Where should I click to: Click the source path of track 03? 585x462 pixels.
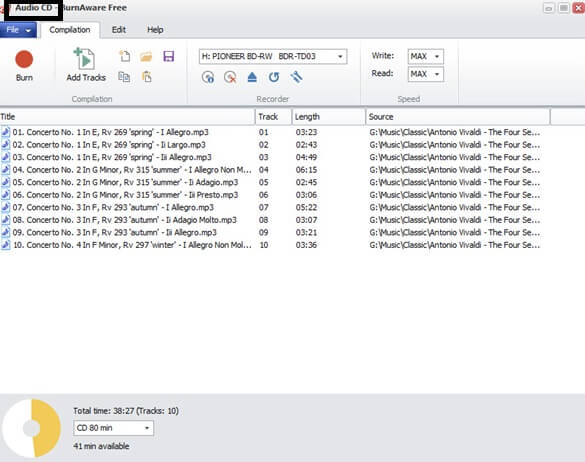454,157
